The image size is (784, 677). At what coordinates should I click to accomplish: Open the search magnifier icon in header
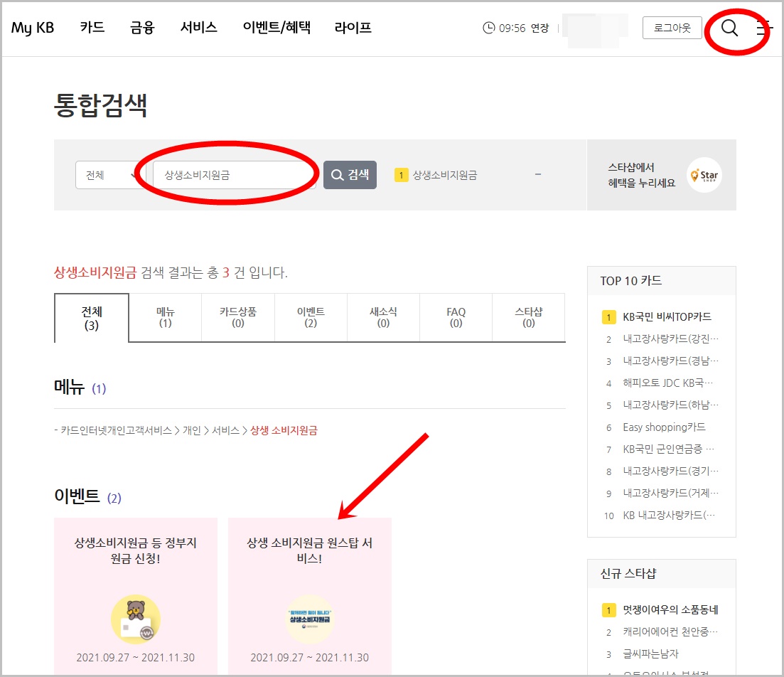(x=729, y=28)
